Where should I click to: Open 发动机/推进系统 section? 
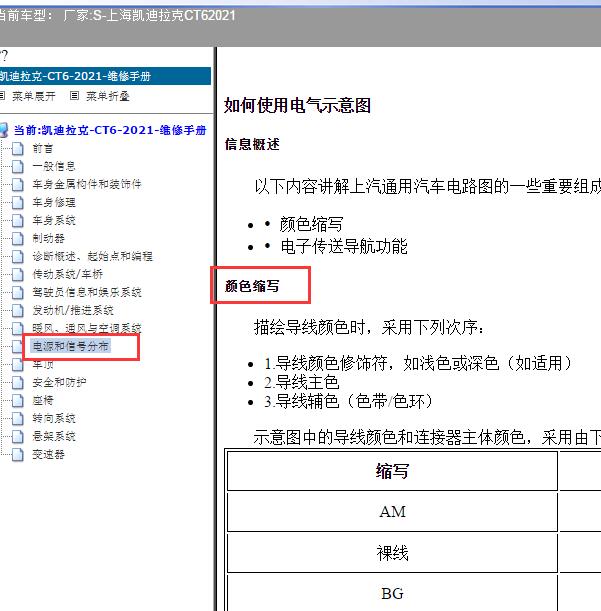coord(73,310)
